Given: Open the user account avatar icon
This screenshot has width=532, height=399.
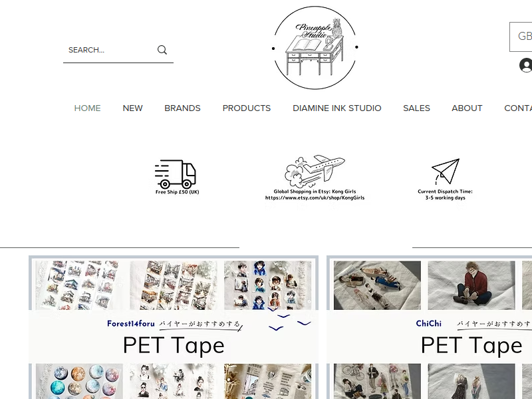Looking at the screenshot, I should (525, 65).
